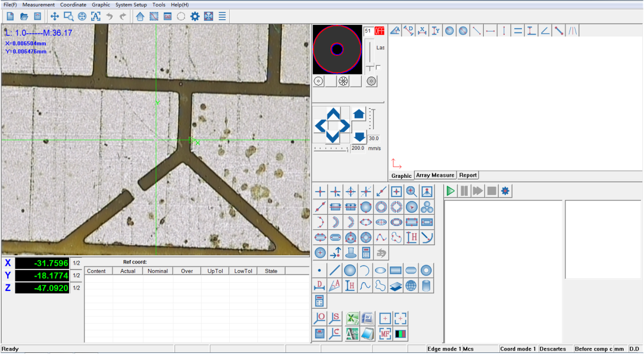Open the calculator tool

(320, 301)
